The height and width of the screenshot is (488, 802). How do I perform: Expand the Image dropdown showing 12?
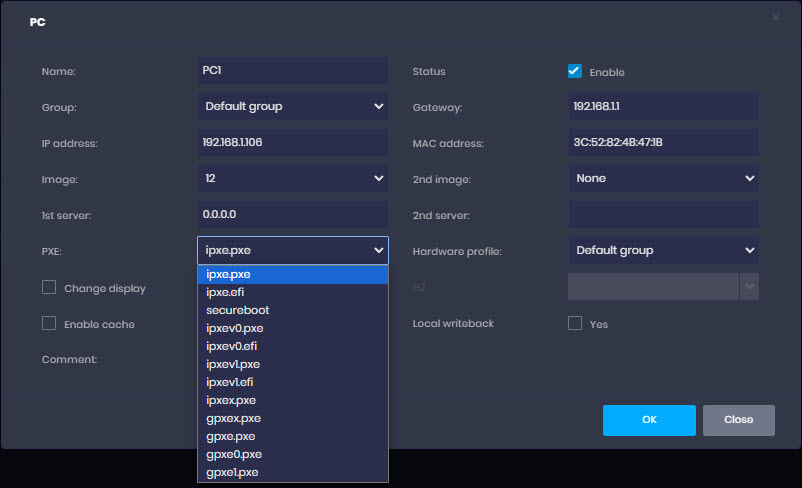293,179
